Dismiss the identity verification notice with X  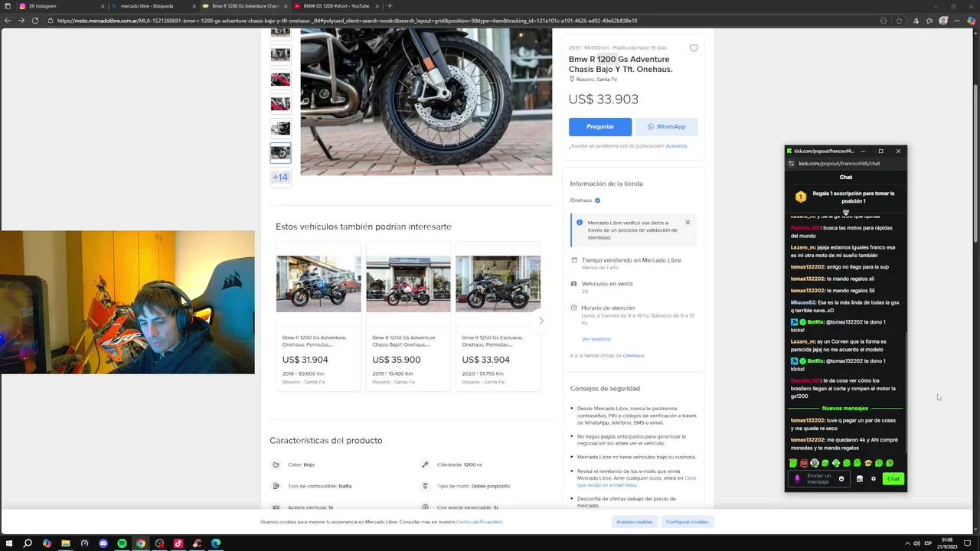click(x=688, y=223)
